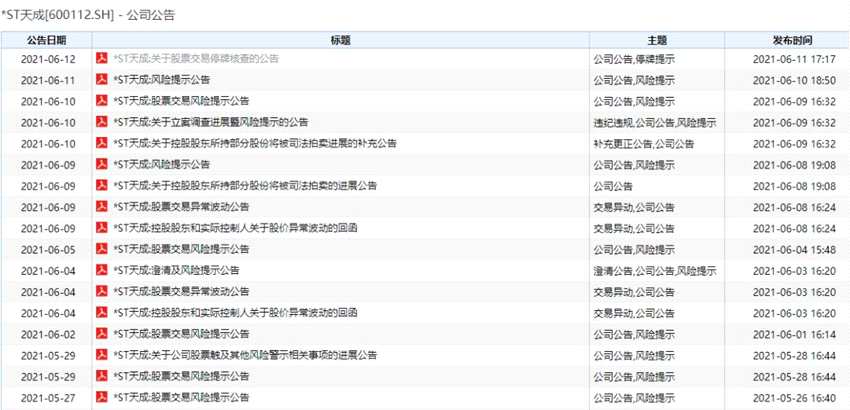Click publish time 2021-05-26 16:40

click(x=794, y=398)
